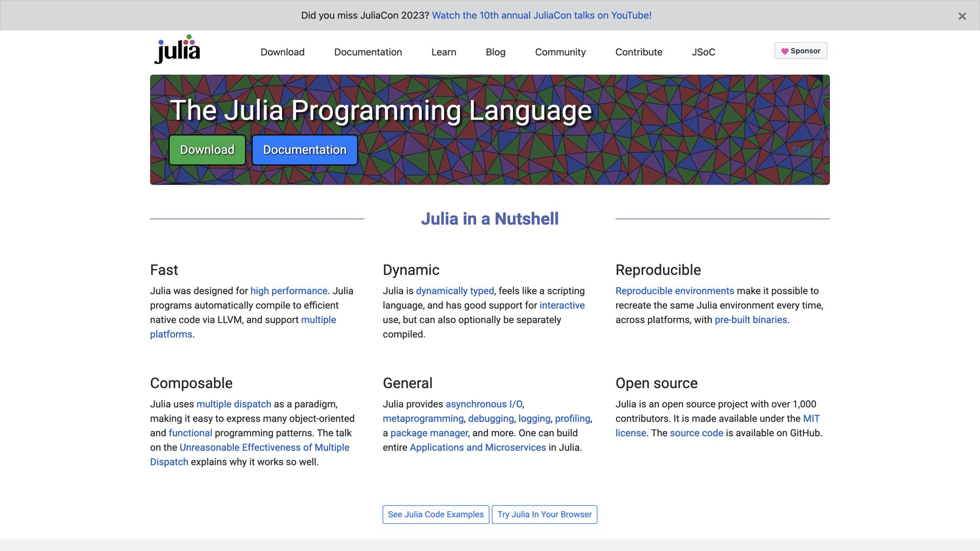
Task: Open the dynamically typed link
Action: pyautogui.click(x=455, y=291)
